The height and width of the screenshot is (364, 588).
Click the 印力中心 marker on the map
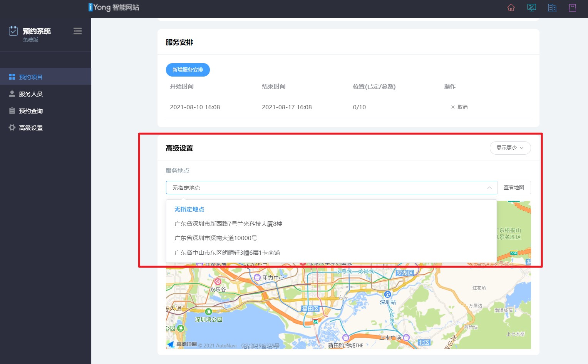(x=258, y=277)
